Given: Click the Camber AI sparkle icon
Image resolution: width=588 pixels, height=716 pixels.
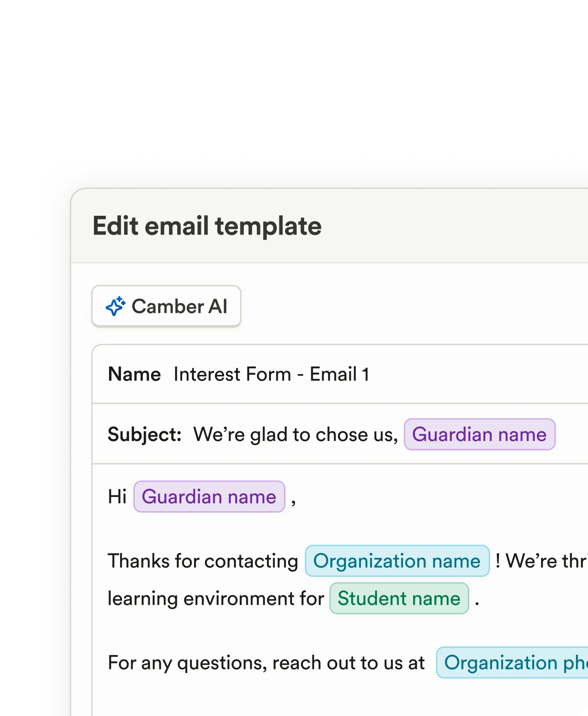Looking at the screenshot, I should tap(115, 306).
